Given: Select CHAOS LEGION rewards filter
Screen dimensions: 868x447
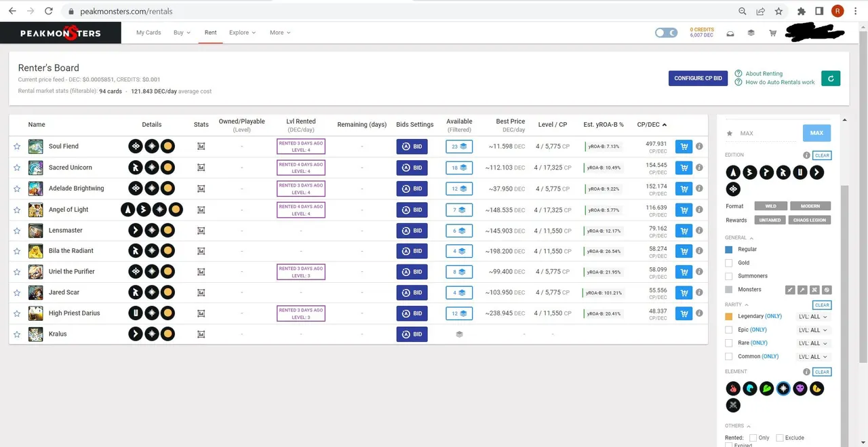Looking at the screenshot, I should pos(810,220).
